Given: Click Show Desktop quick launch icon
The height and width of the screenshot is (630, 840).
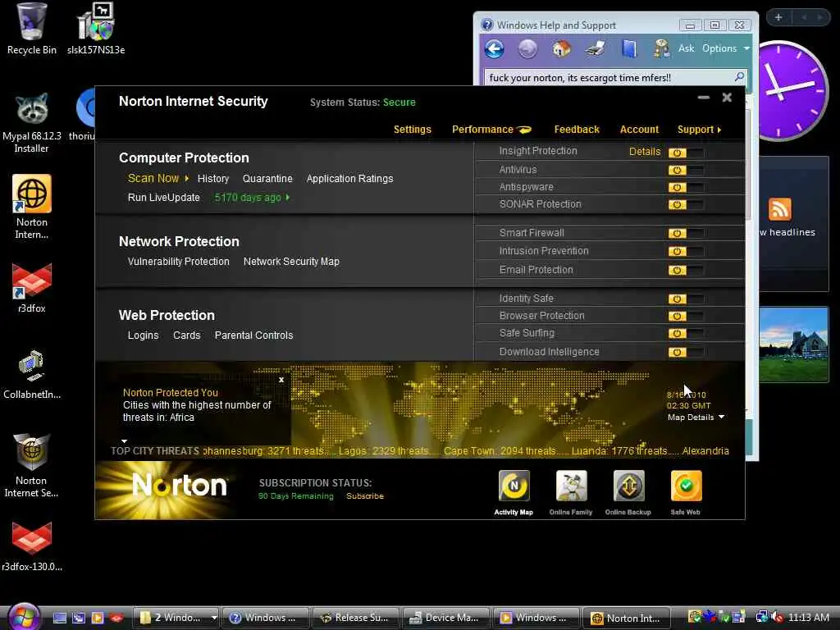Looking at the screenshot, I should (59, 618).
